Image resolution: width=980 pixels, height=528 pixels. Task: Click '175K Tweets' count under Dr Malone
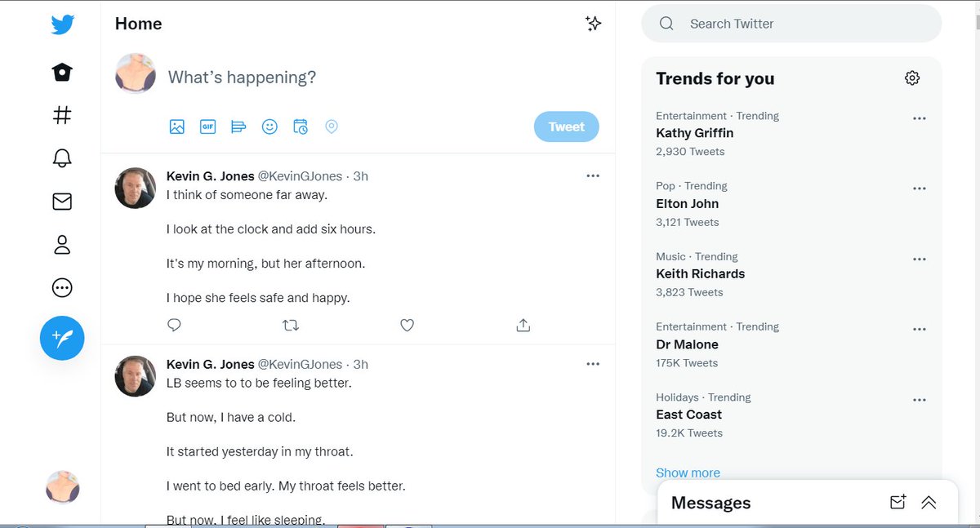click(687, 363)
